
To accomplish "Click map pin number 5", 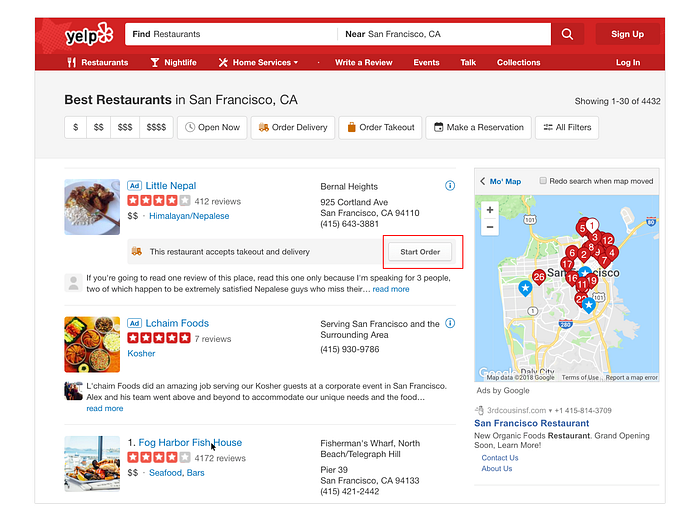I will point(582,229).
